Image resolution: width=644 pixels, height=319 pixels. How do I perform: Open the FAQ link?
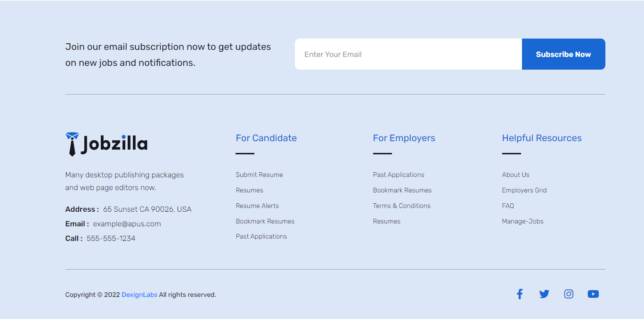coord(508,206)
